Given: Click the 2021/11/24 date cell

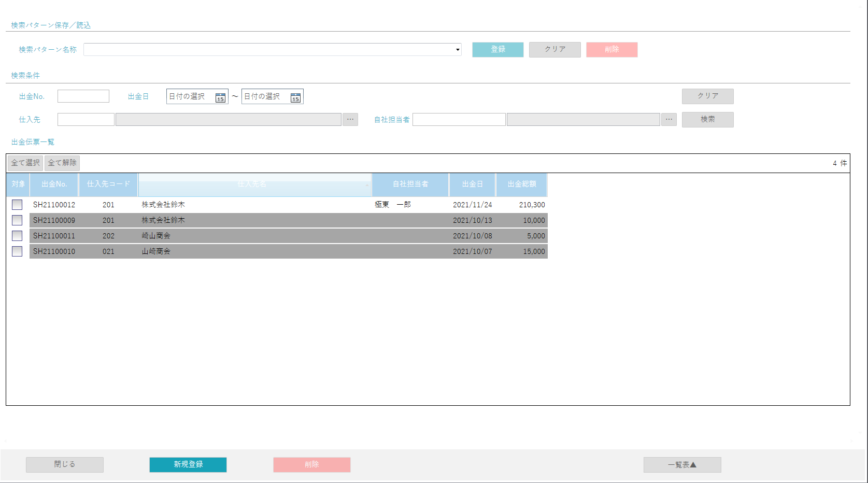Looking at the screenshot, I should (472, 205).
